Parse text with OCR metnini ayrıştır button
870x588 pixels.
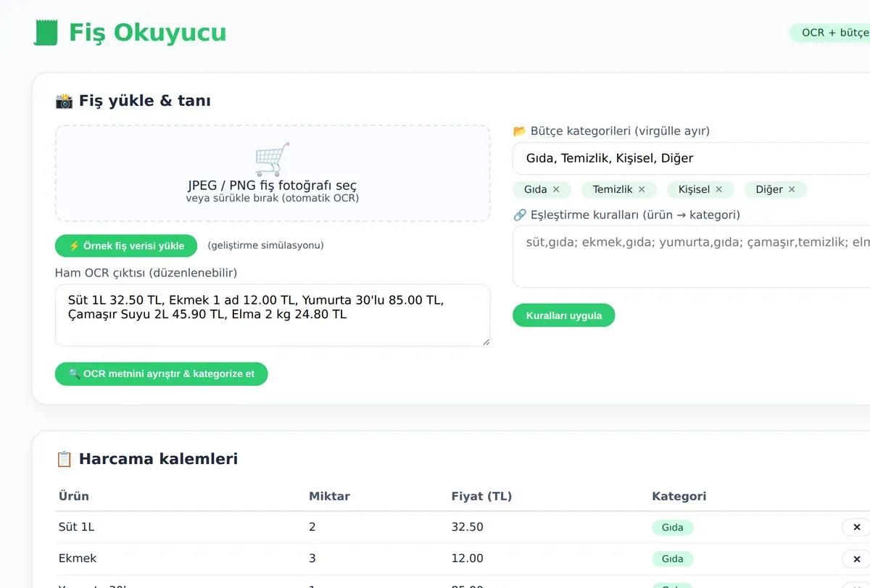(162, 374)
